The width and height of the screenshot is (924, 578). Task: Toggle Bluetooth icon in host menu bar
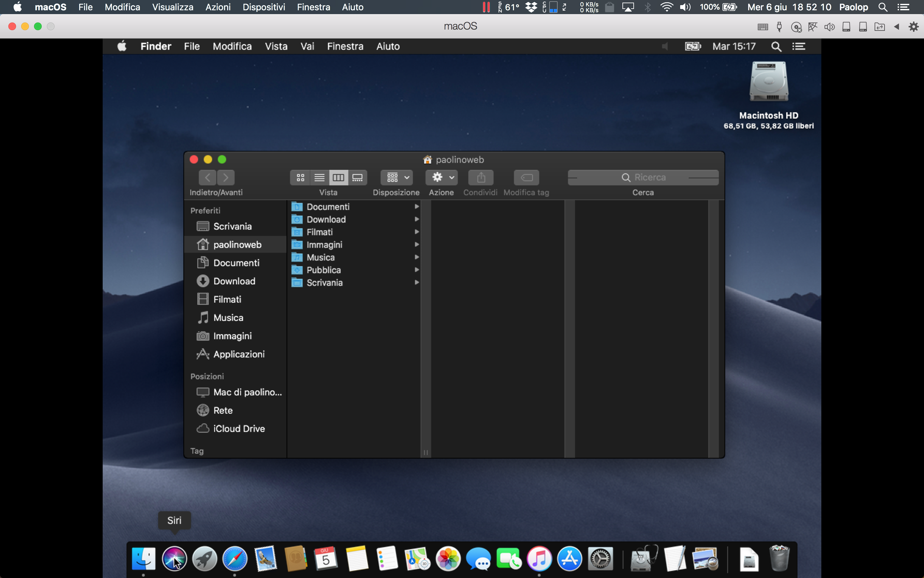[648, 7]
